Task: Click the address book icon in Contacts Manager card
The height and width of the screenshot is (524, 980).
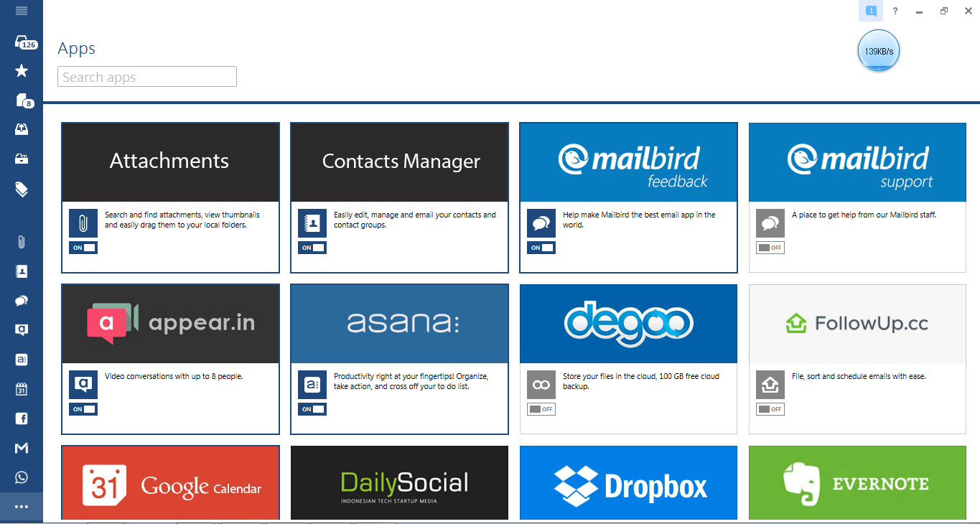Action: 312,223
